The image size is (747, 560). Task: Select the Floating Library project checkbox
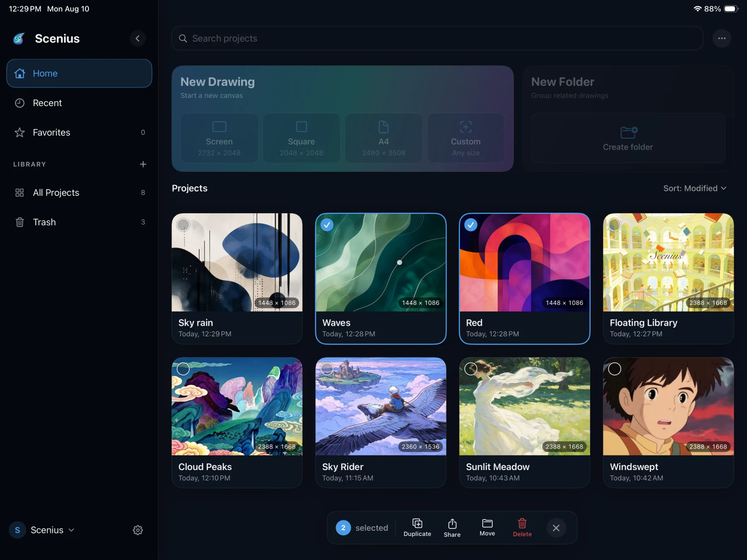(x=615, y=225)
